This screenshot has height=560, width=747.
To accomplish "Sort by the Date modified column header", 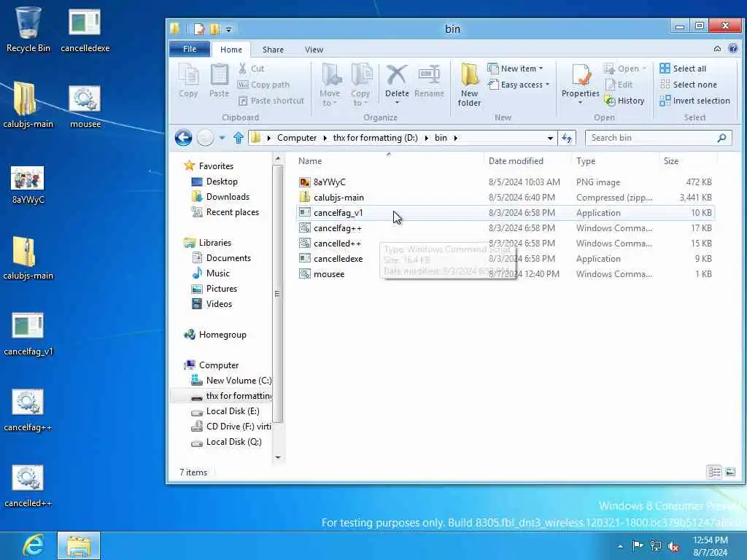I will pyautogui.click(x=527, y=161).
